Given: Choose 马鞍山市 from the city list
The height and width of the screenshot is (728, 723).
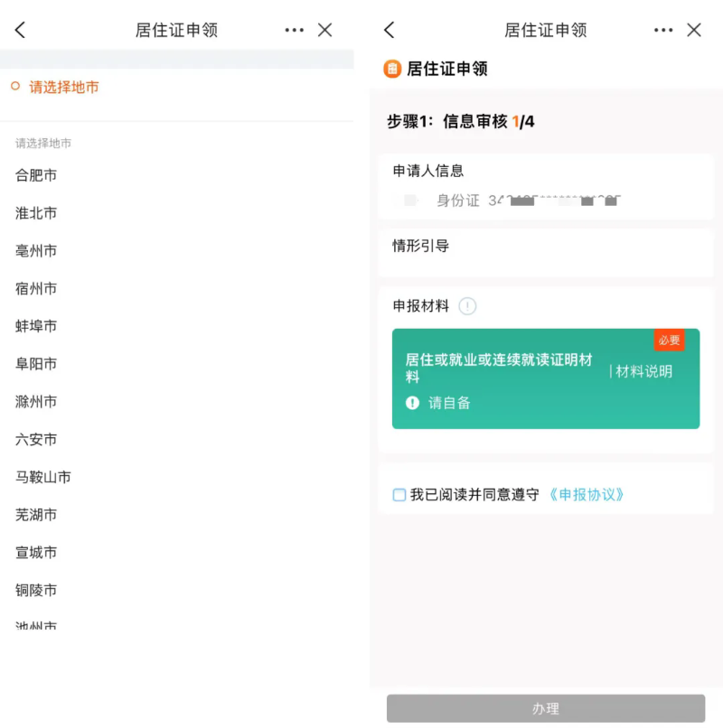Looking at the screenshot, I should click(x=43, y=477).
